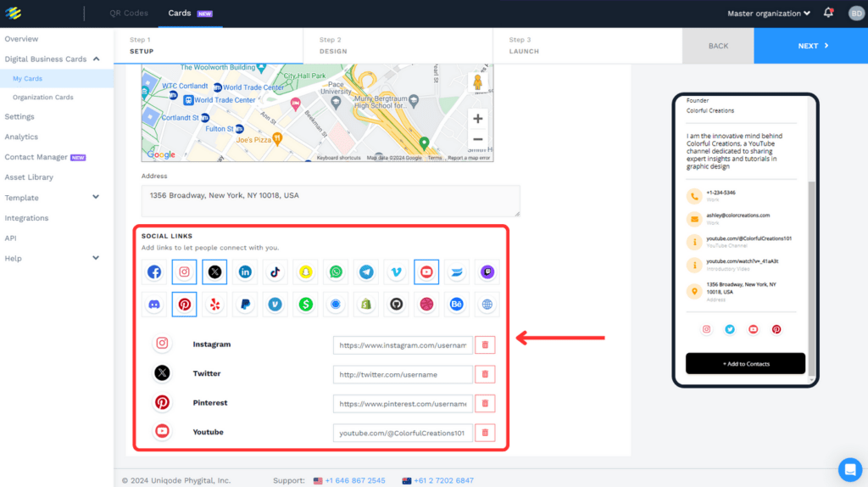Click the Uniqode logo
The height and width of the screenshot is (487, 868).
click(14, 13)
